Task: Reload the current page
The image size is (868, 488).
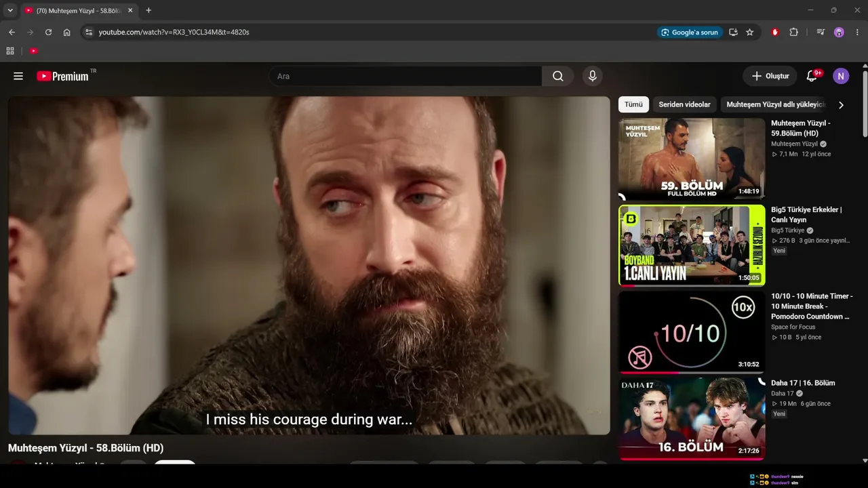Action: point(48,32)
